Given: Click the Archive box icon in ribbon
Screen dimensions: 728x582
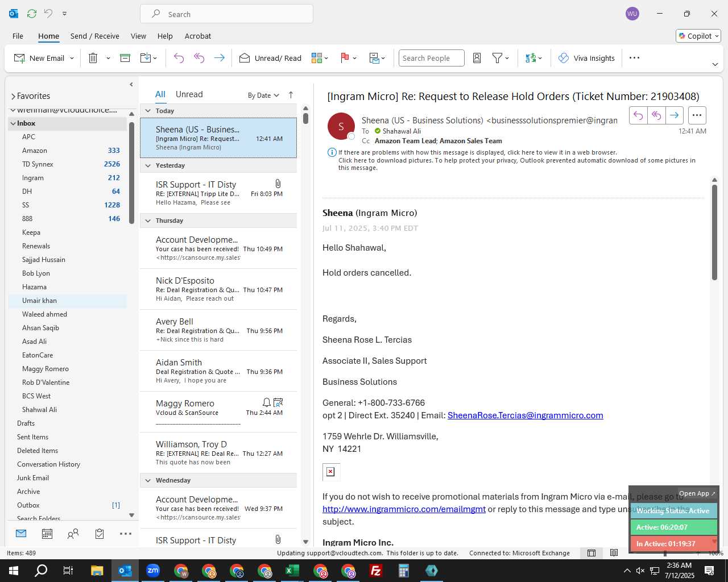Looking at the screenshot, I should click(125, 58).
